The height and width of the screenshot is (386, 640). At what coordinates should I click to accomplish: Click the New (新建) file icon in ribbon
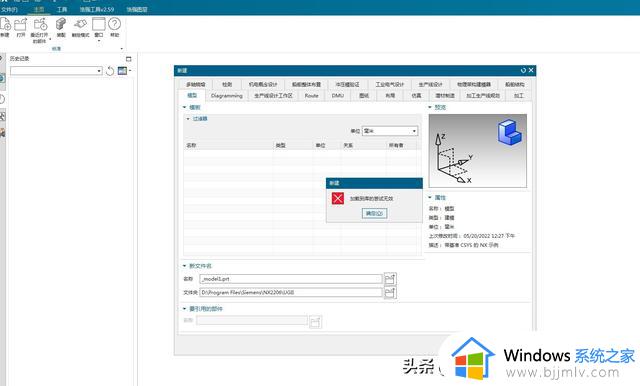coord(5,24)
